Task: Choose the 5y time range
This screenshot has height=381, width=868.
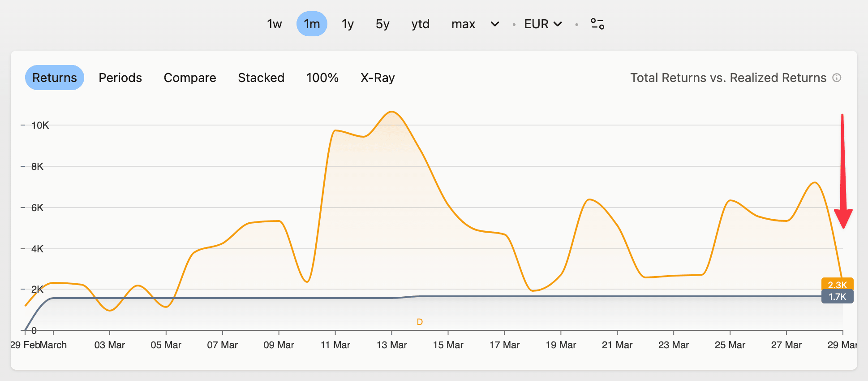Action: click(x=382, y=24)
